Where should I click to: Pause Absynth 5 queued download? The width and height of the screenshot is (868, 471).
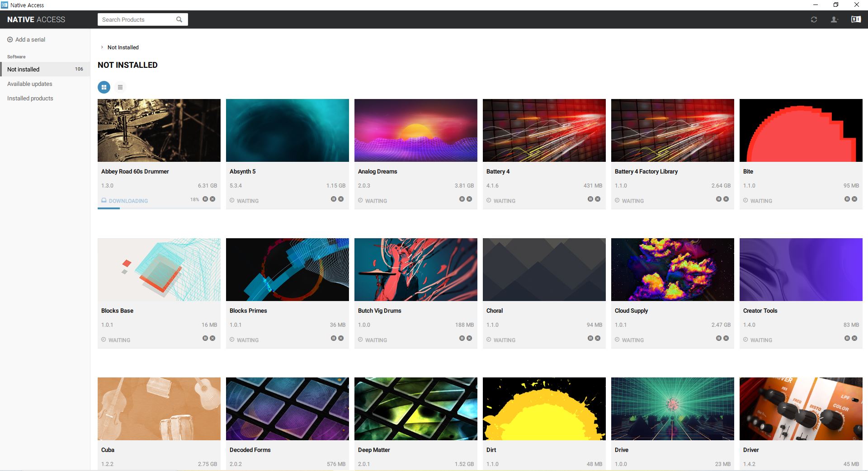[x=334, y=199]
